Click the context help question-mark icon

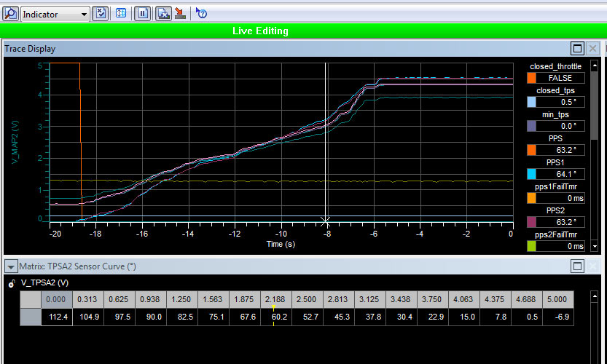pos(201,14)
